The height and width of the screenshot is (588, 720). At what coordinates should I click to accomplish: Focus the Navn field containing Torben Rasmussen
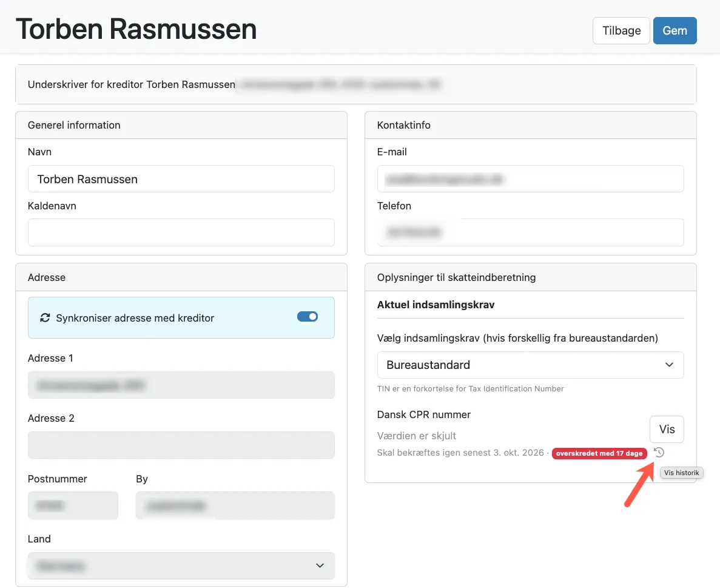click(181, 178)
